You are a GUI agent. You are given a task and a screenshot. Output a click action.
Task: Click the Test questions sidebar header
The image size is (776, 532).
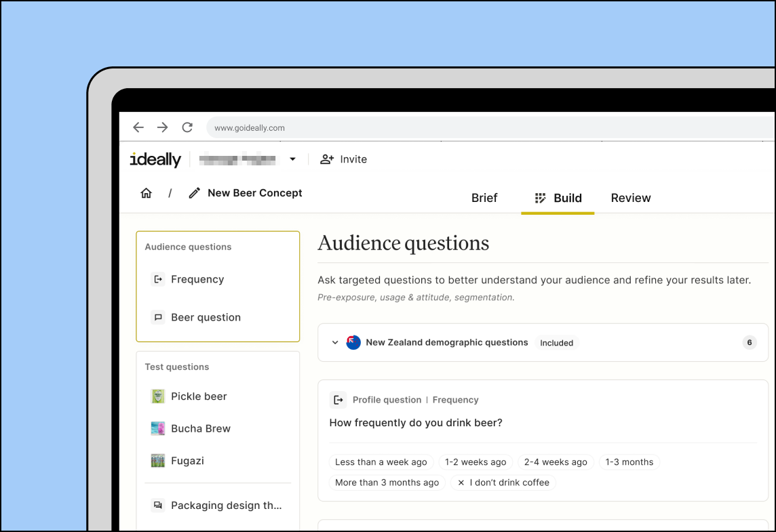[x=176, y=367]
